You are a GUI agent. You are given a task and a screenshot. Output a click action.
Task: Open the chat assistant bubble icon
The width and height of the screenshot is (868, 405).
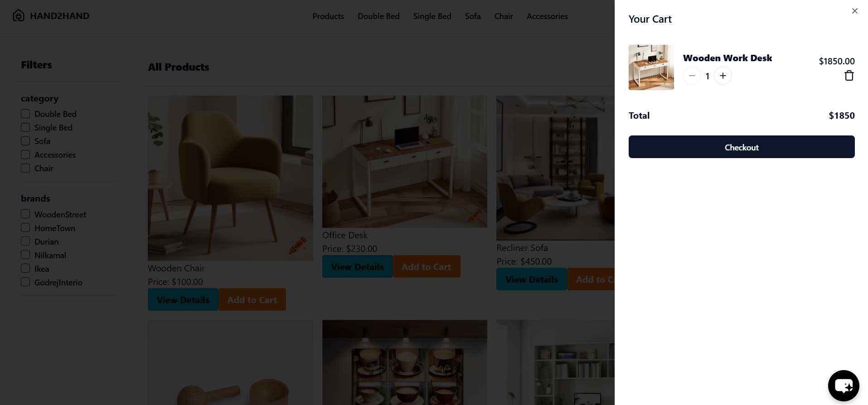click(843, 386)
